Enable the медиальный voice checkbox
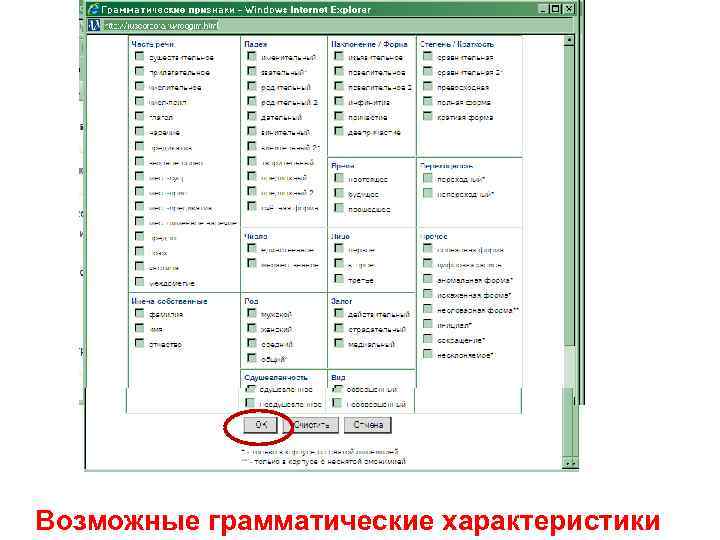Viewport: 720px width, 540px height. (x=339, y=343)
